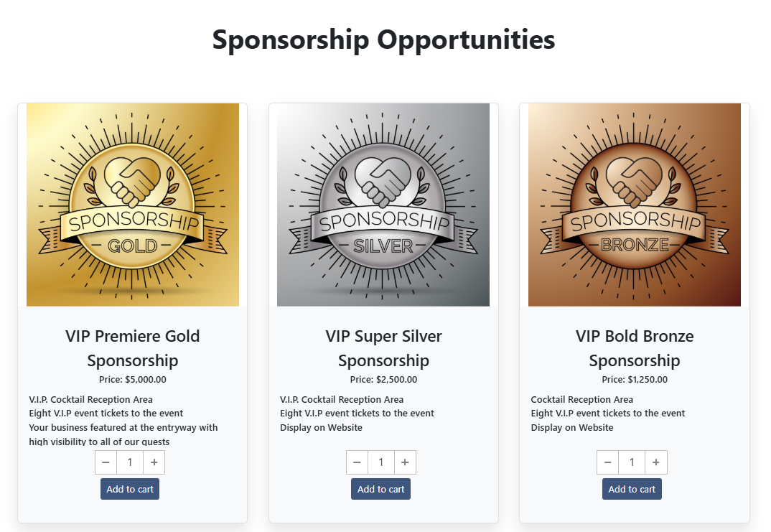Click the Silver Sponsorship badge image
Viewport: 771px width, 532px height.
[383, 204]
